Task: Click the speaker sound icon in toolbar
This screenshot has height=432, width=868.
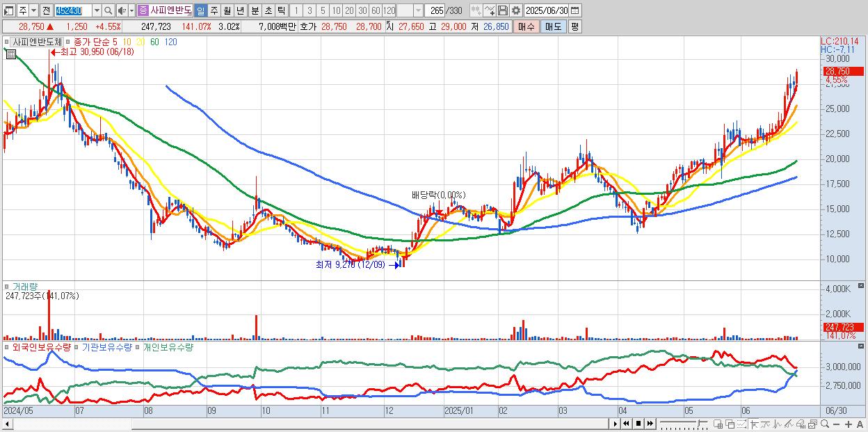Action: (122, 10)
